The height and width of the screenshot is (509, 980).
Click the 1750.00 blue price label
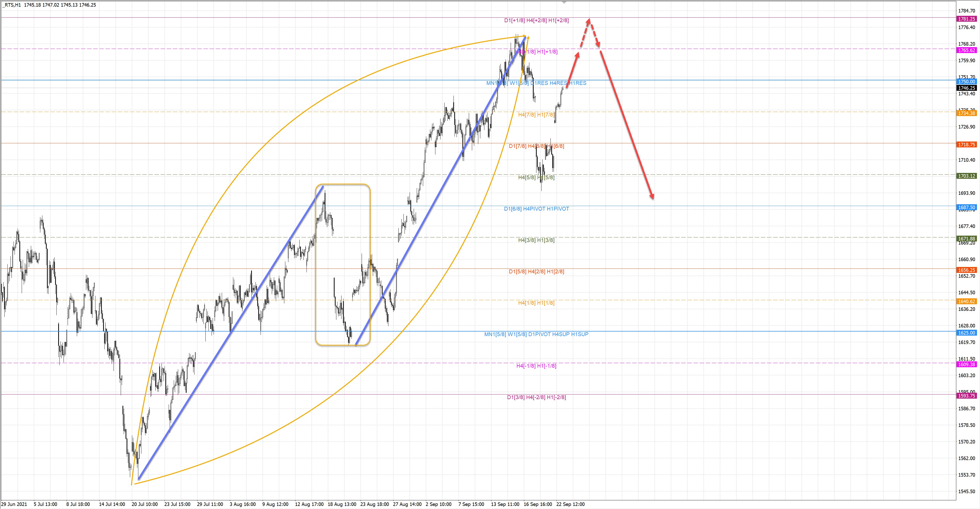(966, 82)
